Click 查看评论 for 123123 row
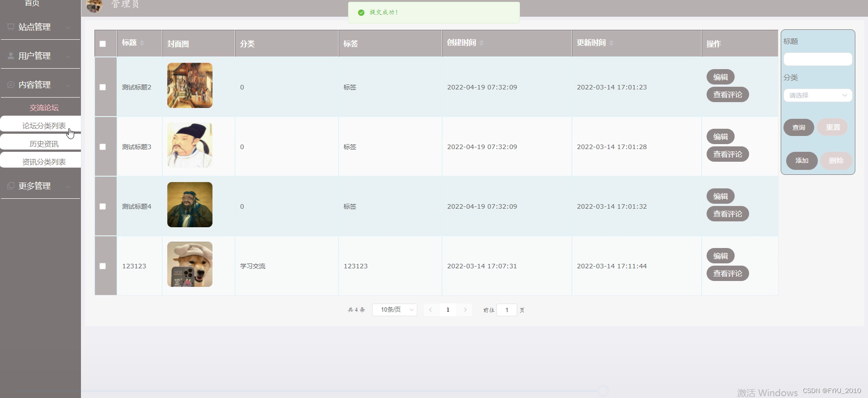The image size is (868, 398). coord(727,273)
